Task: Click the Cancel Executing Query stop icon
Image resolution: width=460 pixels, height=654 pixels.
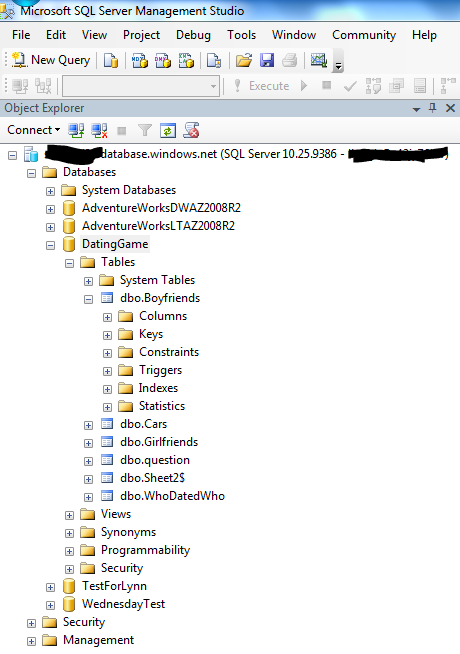Action: click(x=327, y=86)
